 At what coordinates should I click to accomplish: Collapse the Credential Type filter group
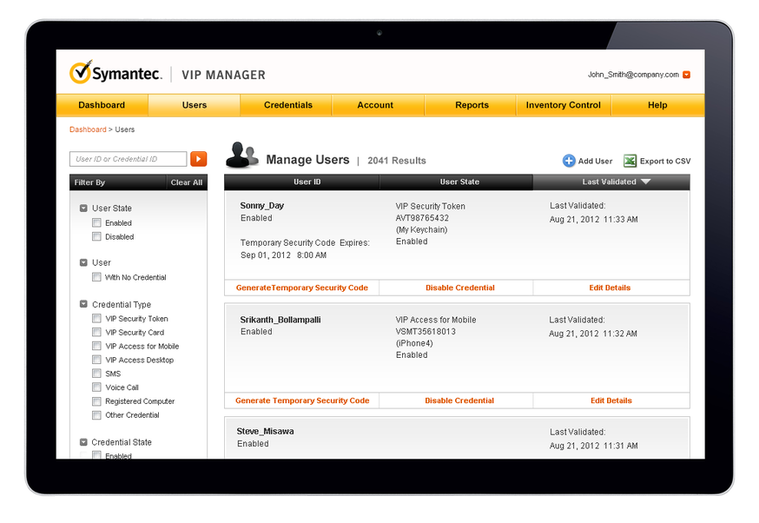83,304
